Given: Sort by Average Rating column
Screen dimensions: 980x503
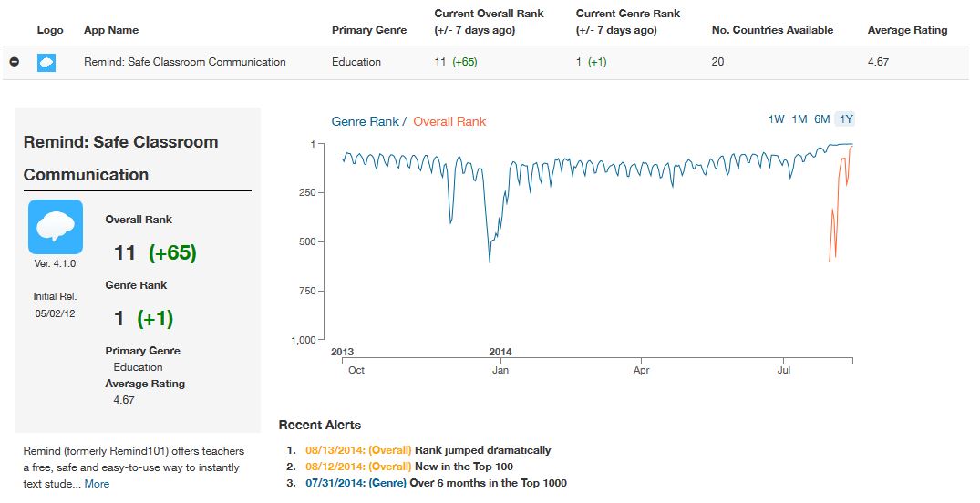Looking at the screenshot, I should coord(907,30).
